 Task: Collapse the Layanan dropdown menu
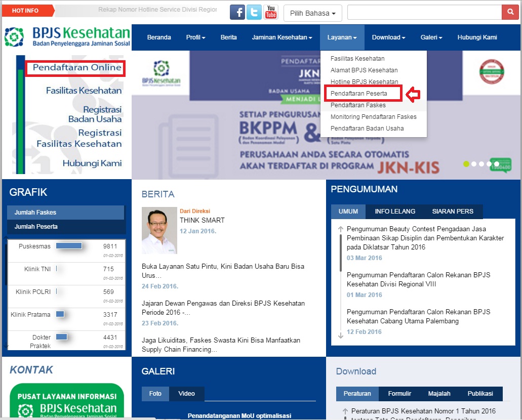point(342,37)
